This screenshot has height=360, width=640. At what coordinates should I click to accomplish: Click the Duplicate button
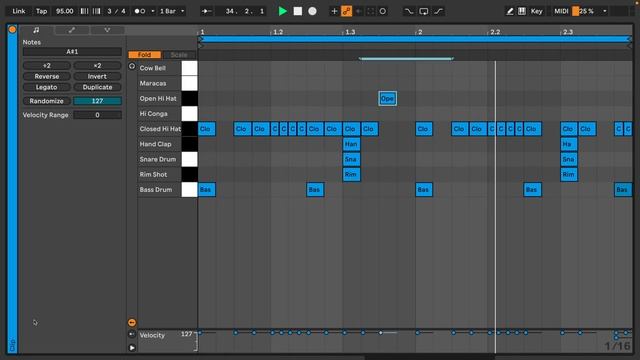click(x=97, y=87)
